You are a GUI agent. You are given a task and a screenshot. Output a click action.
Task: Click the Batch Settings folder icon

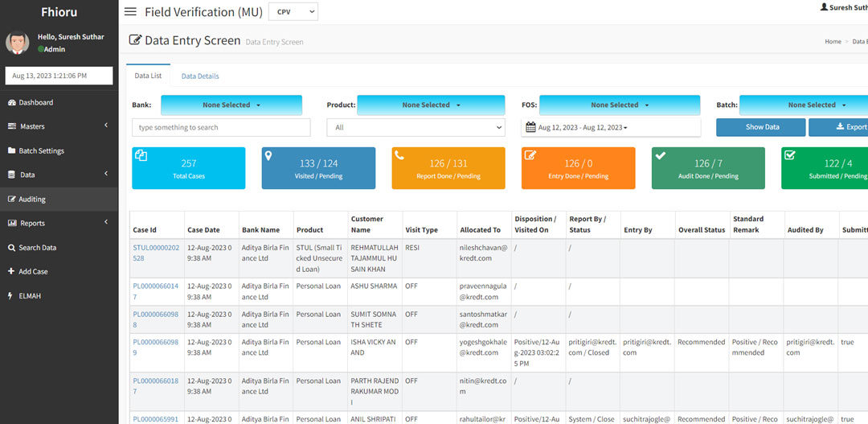[11, 150]
